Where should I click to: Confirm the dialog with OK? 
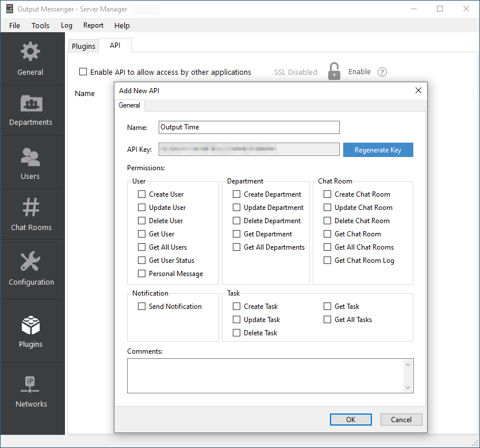click(351, 419)
